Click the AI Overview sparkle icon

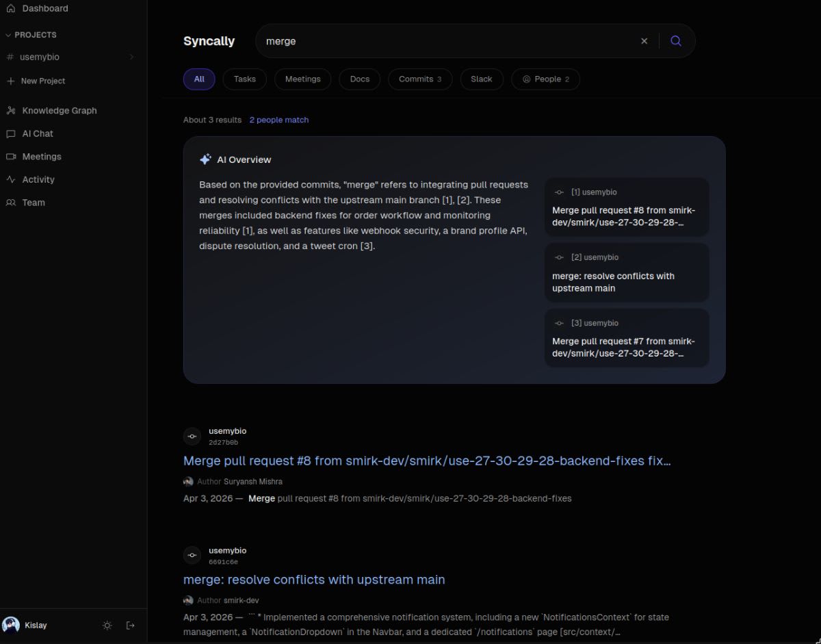pos(205,159)
